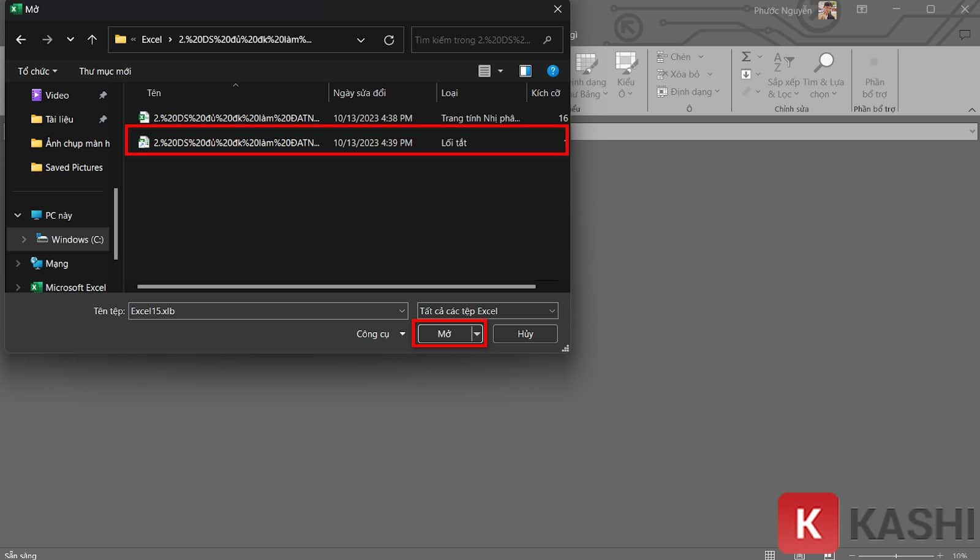Click Thư mục mới button
This screenshot has width=980, height=560.
tap(105, 71)
